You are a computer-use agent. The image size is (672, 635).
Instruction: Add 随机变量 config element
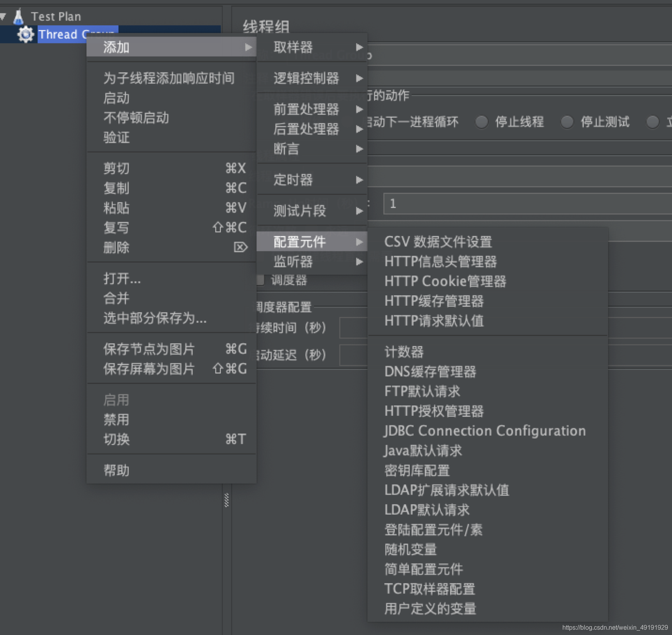(488, 549)
